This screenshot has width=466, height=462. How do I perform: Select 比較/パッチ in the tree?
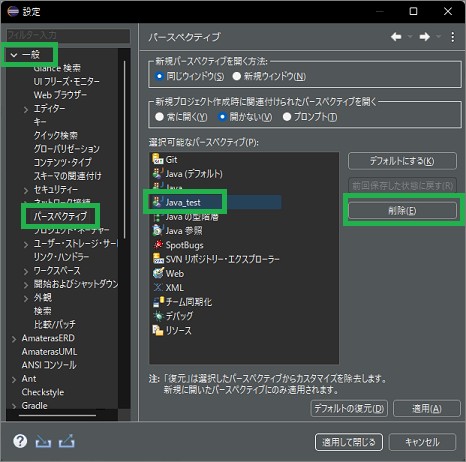coord(55,324)
